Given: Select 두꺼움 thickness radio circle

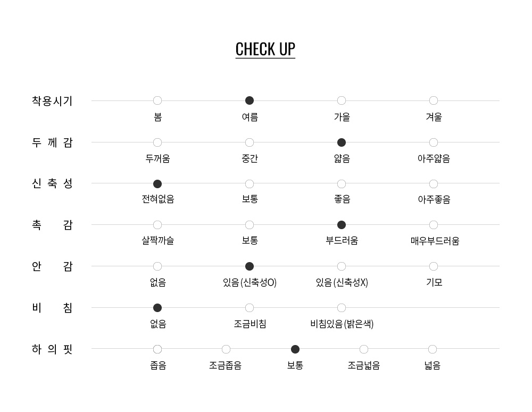Looking at the screenshot, I should pyautogui.click(x=157, y=142).
